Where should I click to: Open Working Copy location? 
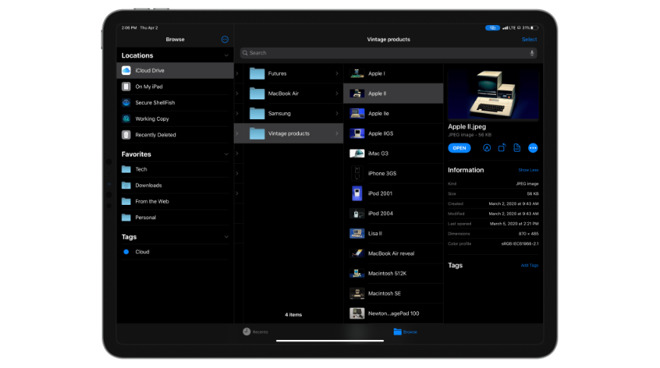175,119
